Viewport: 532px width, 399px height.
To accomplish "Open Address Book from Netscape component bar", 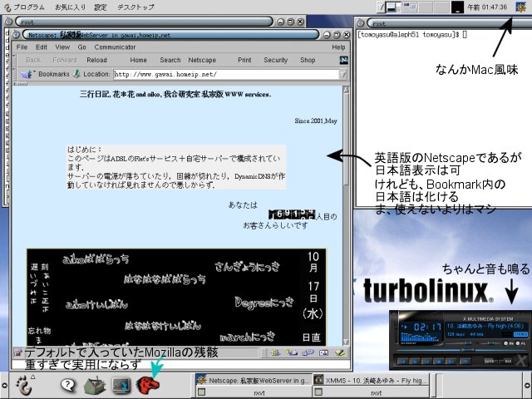I will pos(323,352).
